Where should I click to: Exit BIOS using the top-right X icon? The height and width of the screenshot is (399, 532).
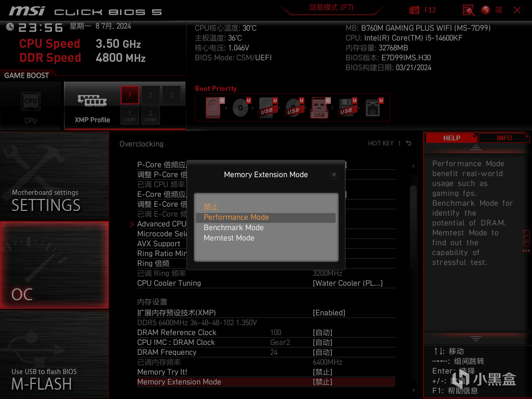point(517,10)
